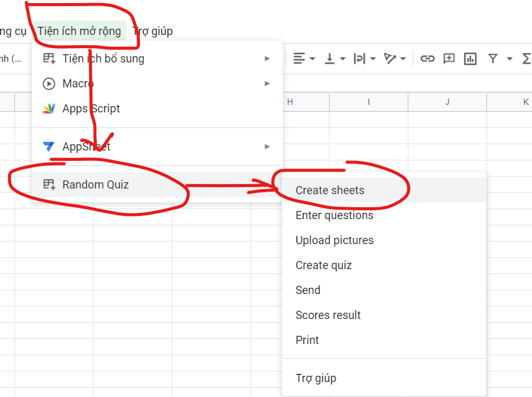Click the insert chart icon
The image size is (532, 397).
(x=470, y=59)
